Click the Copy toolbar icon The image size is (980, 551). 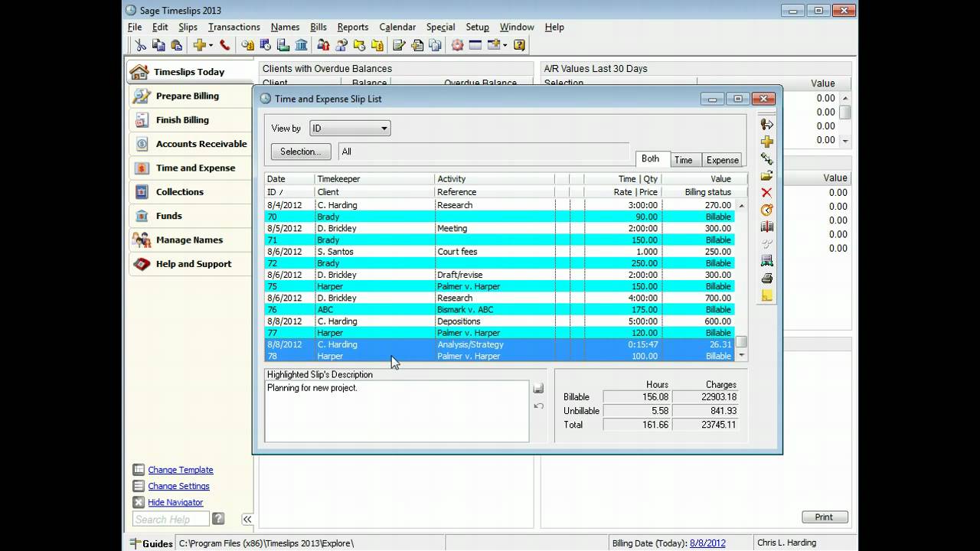158,45
